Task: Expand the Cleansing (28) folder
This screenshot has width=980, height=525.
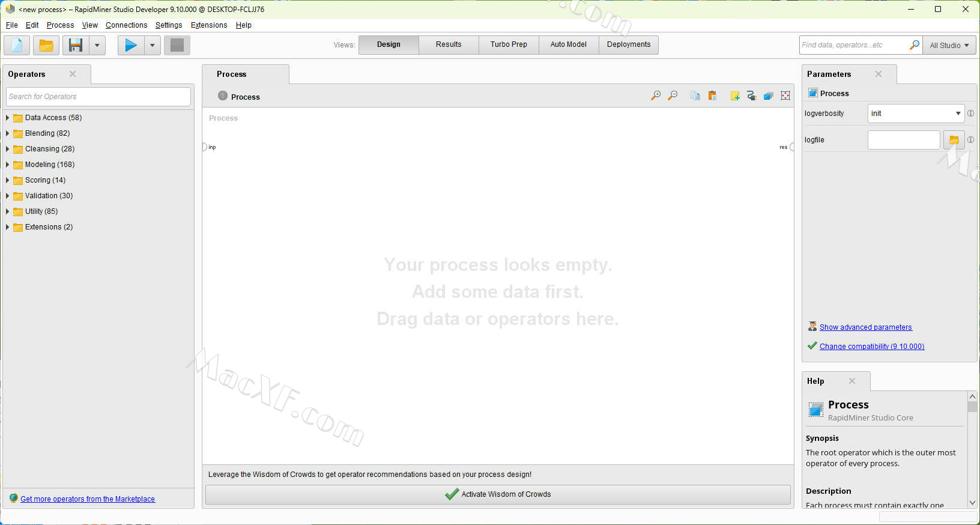Action: 7,149
